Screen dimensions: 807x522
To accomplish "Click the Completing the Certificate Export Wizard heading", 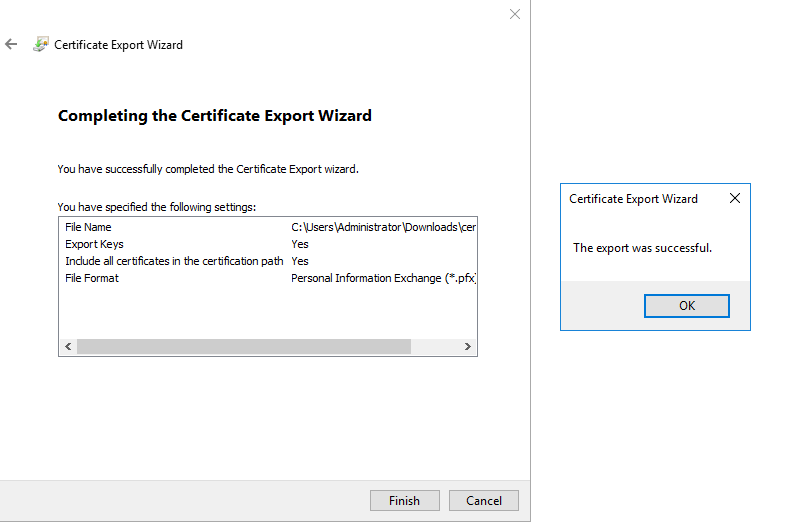I will 215,116.
